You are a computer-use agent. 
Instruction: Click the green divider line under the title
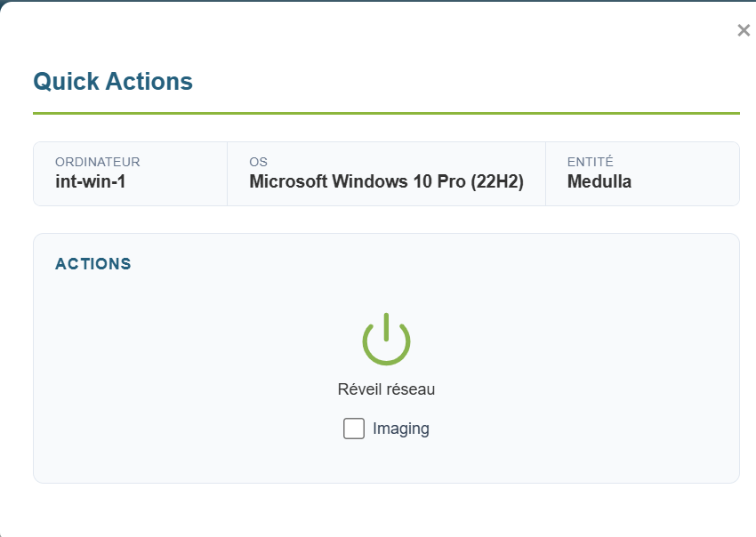[386, 114]
